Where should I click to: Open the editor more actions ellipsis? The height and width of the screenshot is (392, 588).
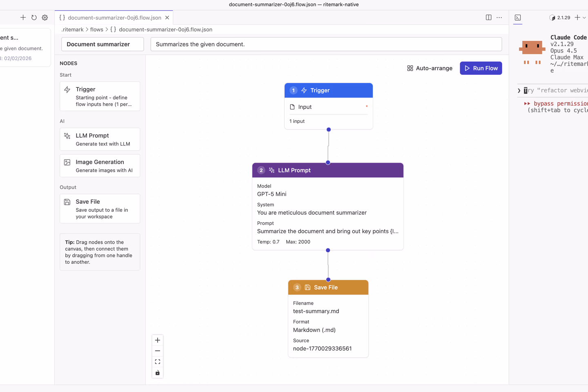click(x=499, y=18)
